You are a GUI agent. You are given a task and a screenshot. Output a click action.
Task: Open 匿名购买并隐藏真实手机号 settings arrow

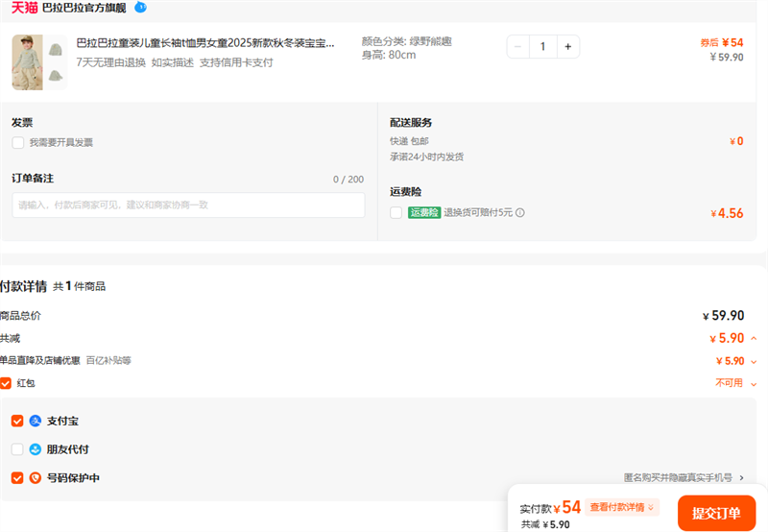(x=741, y=477)
